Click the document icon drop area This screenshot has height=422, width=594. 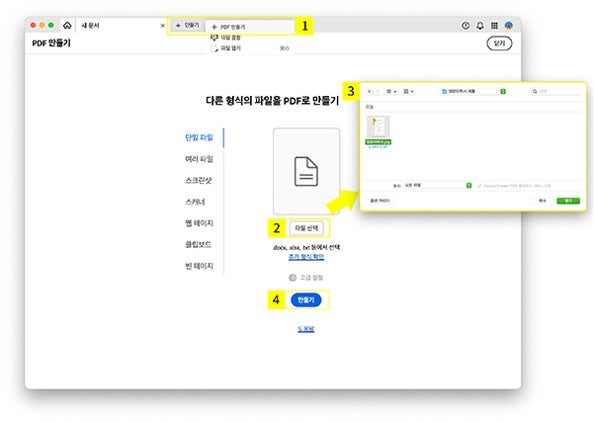click(306, 171)
